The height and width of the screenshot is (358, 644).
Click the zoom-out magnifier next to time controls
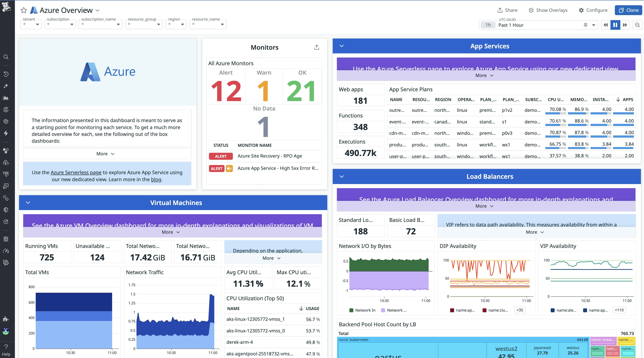[x=637, y=25]
